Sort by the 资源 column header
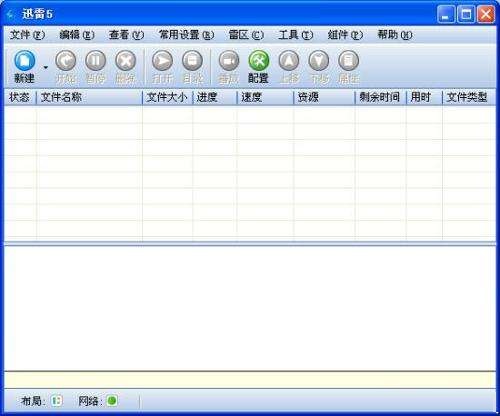Screen dimensions: 500x416 coord(324,97)
